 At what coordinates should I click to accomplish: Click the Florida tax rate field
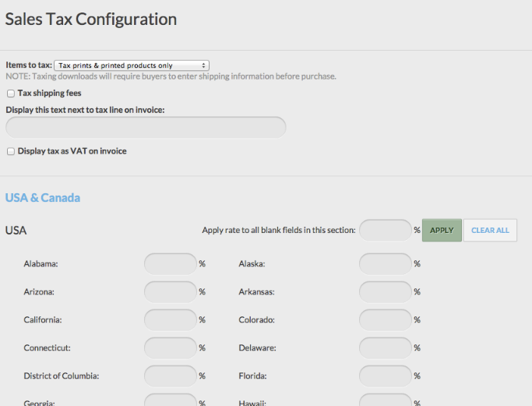[386, 376]
